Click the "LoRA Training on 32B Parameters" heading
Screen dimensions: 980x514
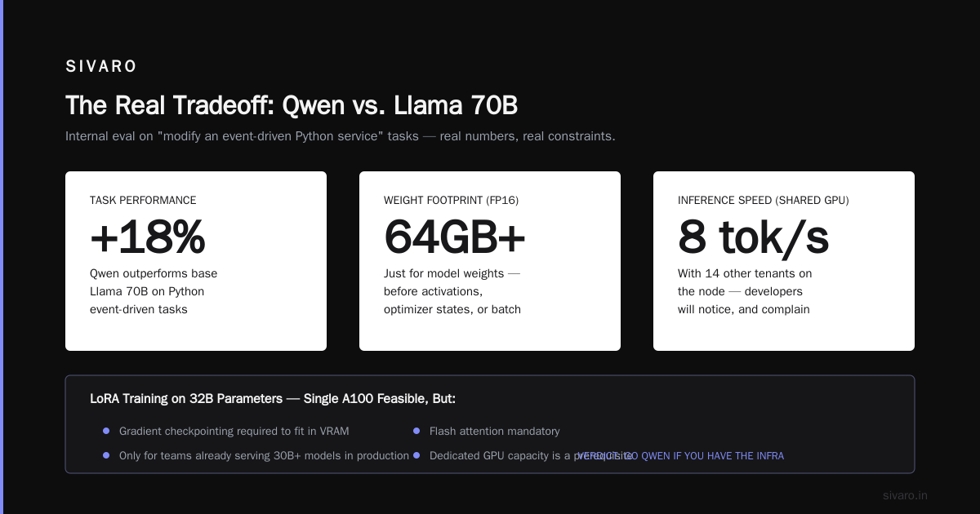click(273, 399)
